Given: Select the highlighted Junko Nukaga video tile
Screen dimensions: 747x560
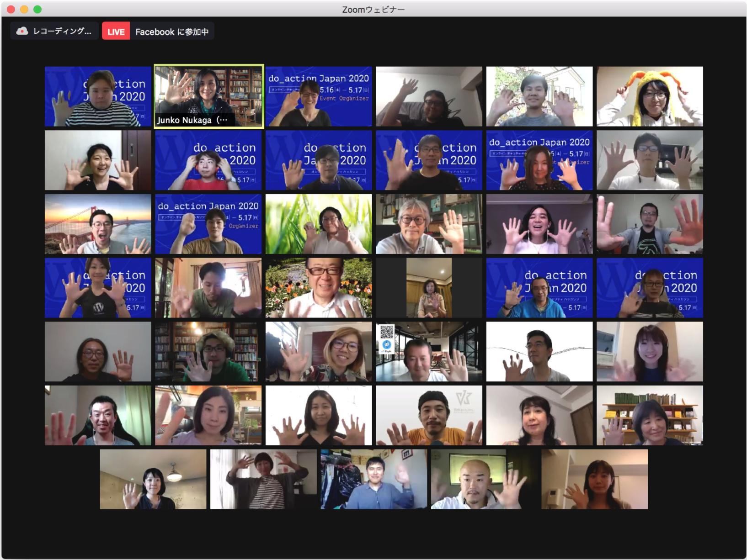Looking at the screenshot, I should (208, 96).
